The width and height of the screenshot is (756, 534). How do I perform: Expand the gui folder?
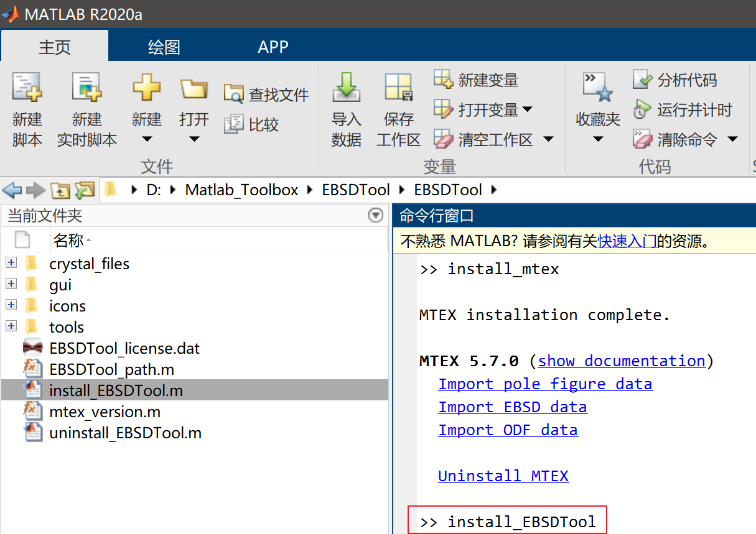click(11, 284)
